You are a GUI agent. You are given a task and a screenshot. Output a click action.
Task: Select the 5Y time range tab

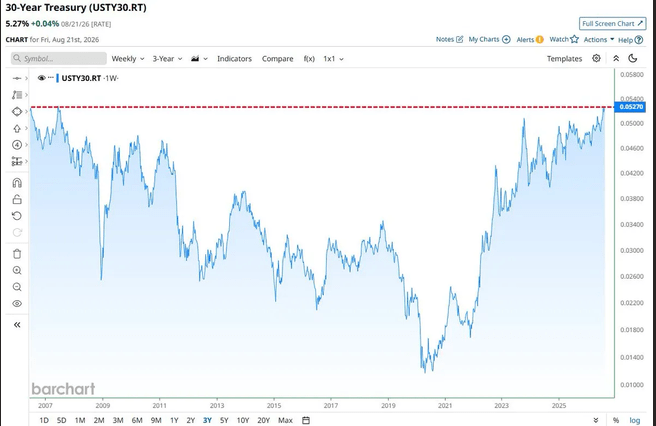tap(224, 420)
